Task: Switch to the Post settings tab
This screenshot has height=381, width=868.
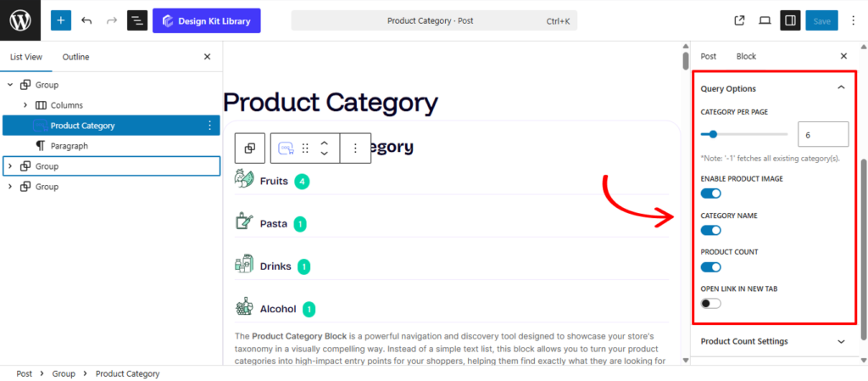Action: (709, 56)
